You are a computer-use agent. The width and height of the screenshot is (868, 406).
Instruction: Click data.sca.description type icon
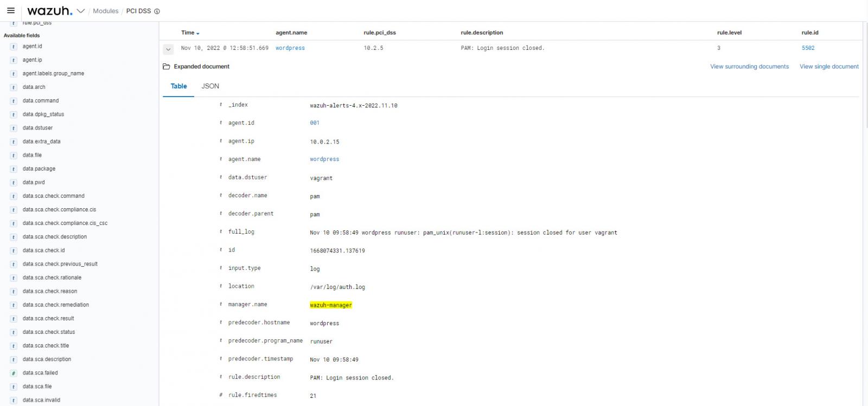[14, 359]
